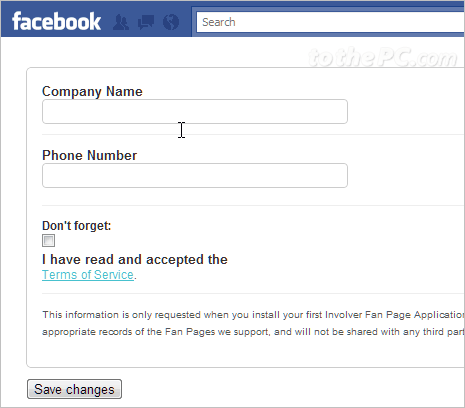Click the "Don't forget:" heading
Viewport: 465px width, 408px height.
coord(76,226)
